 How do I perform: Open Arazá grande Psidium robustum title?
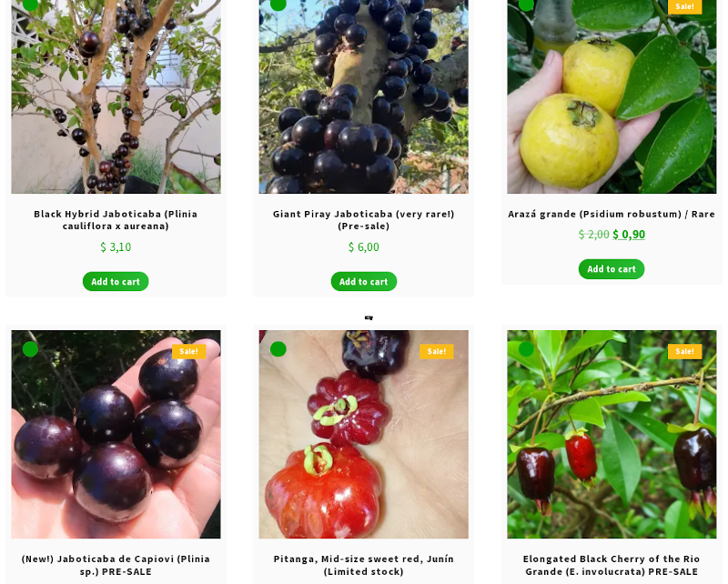pos(612,214)
